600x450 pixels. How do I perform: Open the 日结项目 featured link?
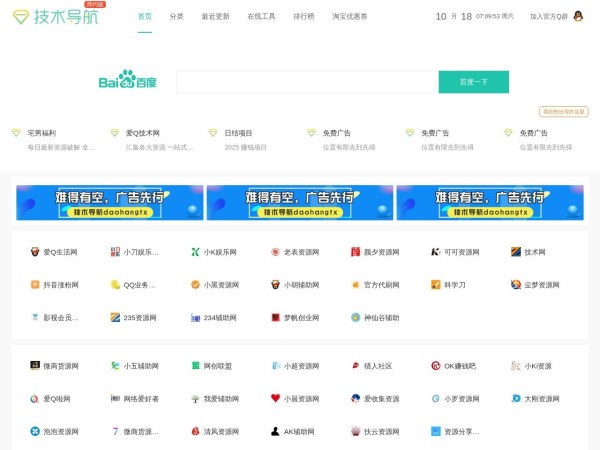click(x=238, y=132)
